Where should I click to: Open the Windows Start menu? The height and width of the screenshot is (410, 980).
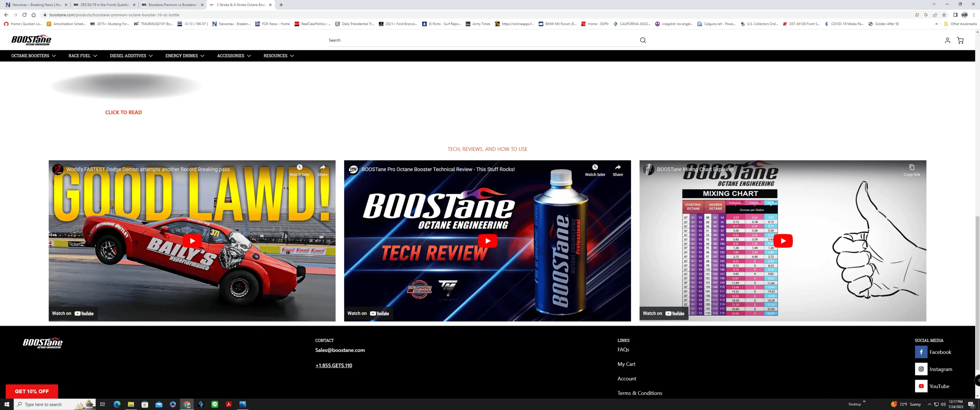click(x=7, y=404)
